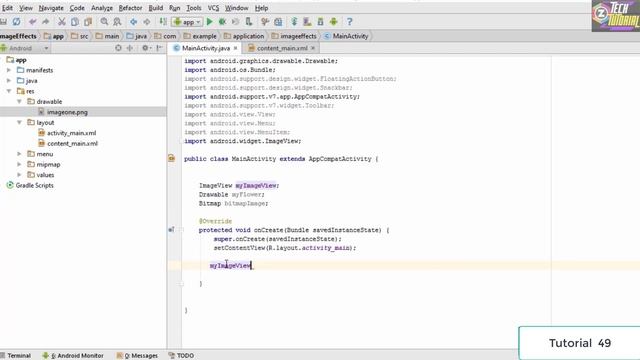Open the Navigate menu
This screenshot has width=640, height=360.
51,8
